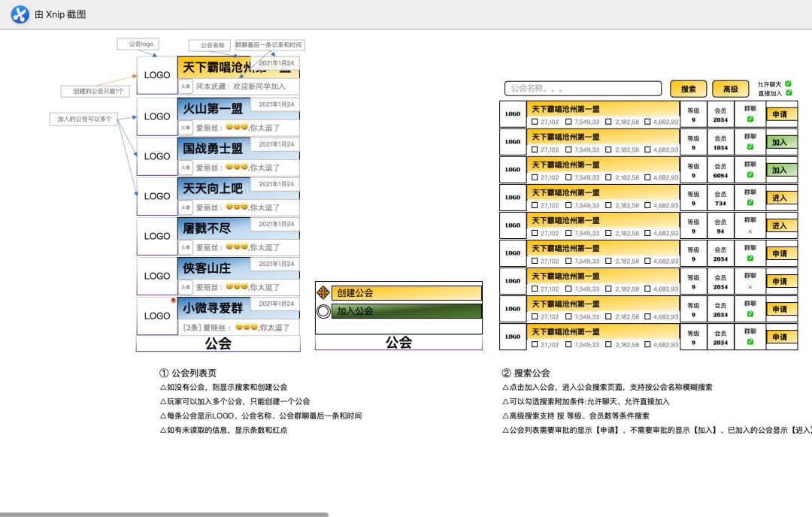
Task: Click 加入 for the guild with 6084 members
Action: point(781,171)
